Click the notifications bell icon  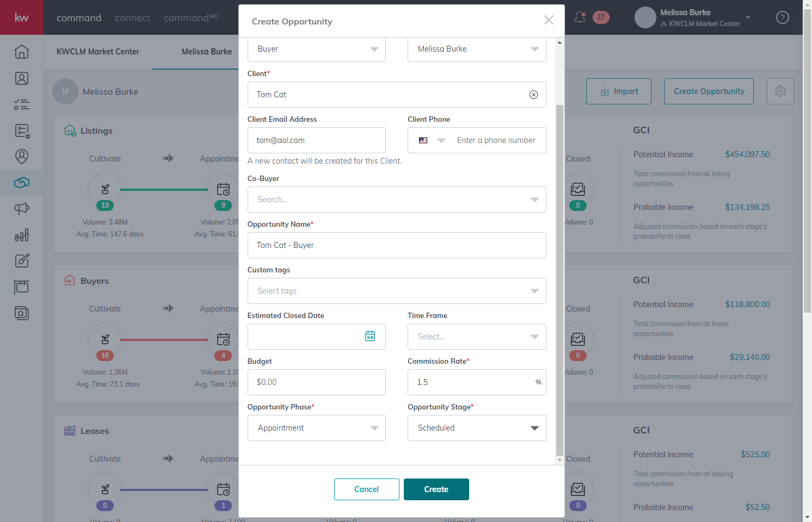580,17
